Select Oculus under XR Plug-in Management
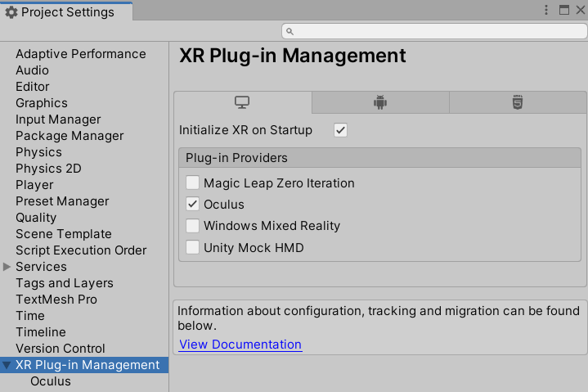588x392 pixels. point(51,381)
